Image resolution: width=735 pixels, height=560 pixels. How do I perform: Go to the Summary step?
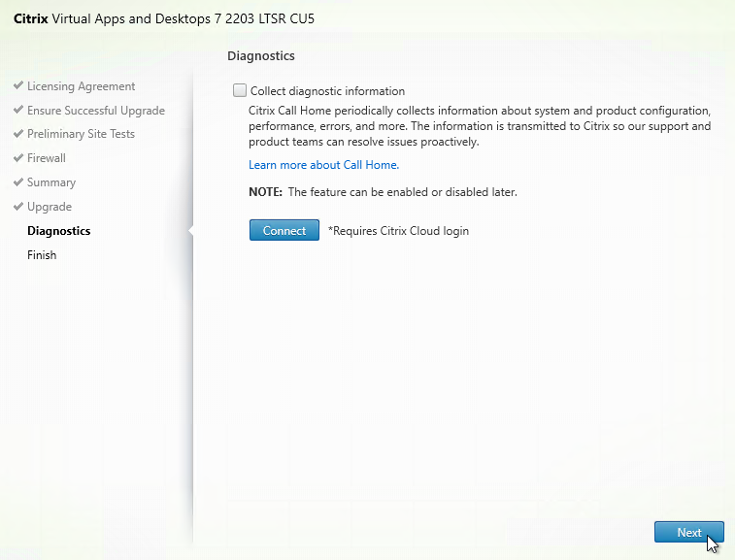51,182
